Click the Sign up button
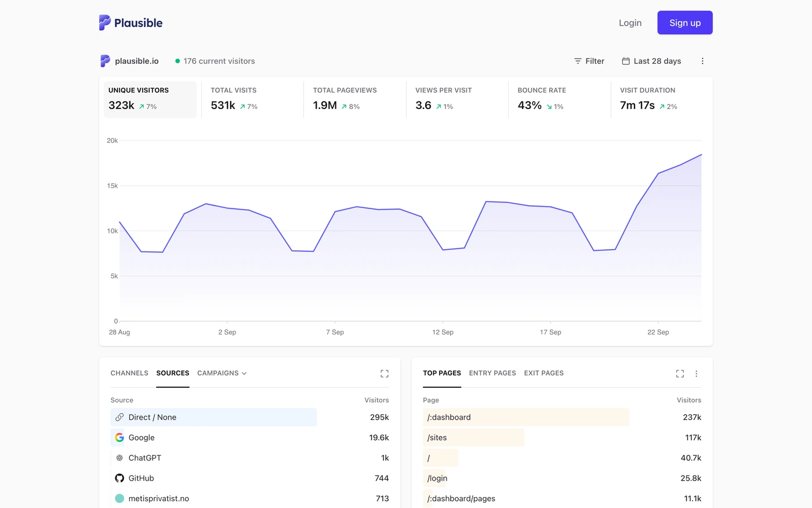The height and width of the screenshot is (508, 812). point(685,23)
